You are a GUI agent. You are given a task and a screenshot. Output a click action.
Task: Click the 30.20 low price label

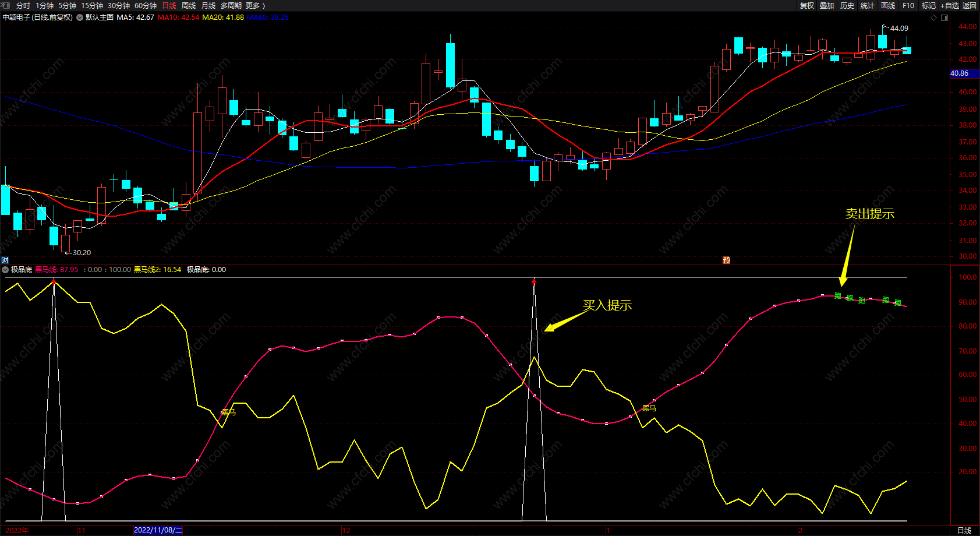pos(82,253)
